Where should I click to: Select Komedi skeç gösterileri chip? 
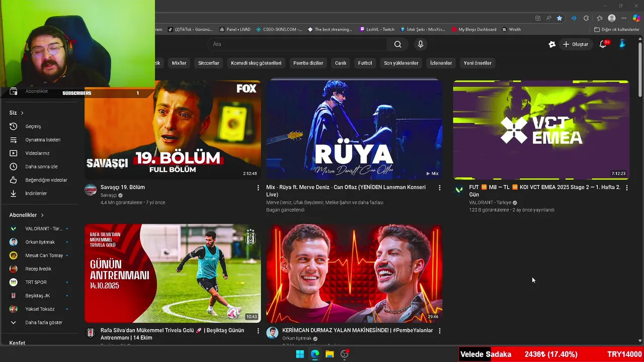256,63
